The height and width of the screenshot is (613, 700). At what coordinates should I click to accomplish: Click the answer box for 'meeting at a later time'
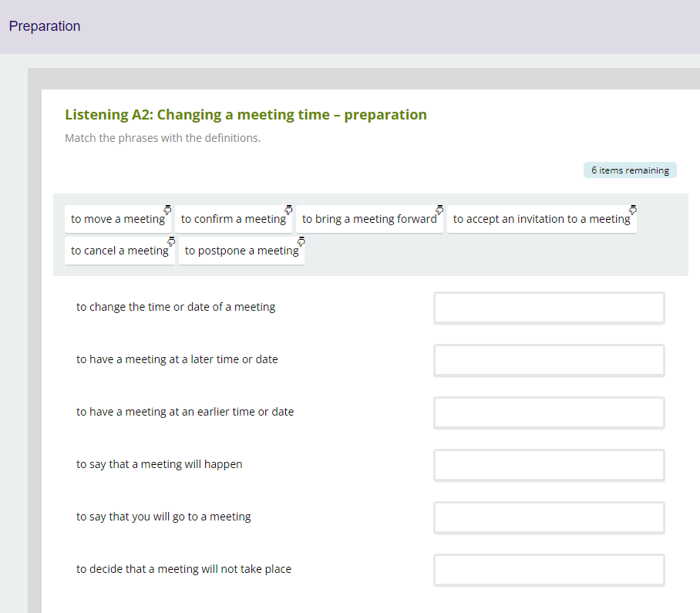click(549, 360)
